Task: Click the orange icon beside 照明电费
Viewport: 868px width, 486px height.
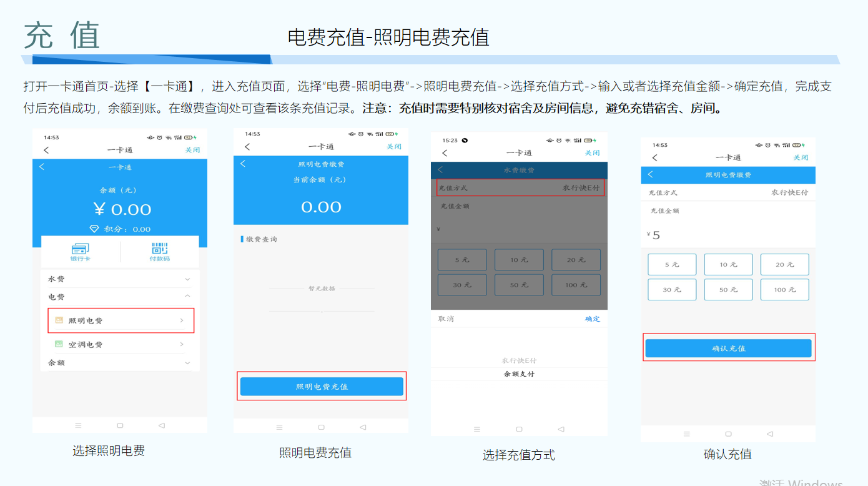Action: [x=59, y=320]
